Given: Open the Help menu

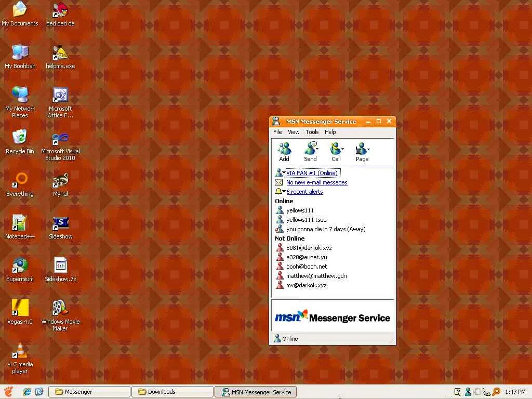Looking at the screenshot, I should [330, 132].
